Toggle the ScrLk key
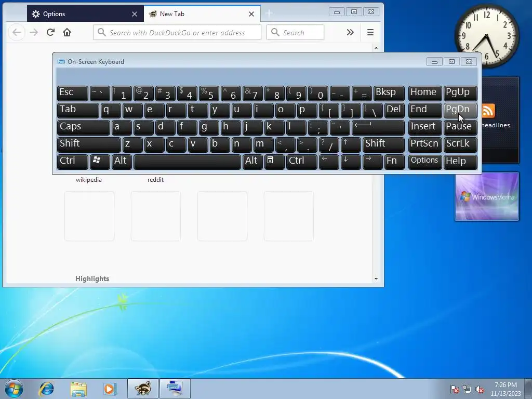The image size is (532, 399). [x=460, y=144]
